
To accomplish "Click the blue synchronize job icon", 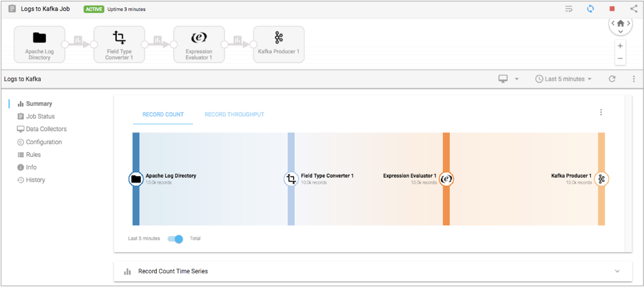I will click(x=590, y=9).
